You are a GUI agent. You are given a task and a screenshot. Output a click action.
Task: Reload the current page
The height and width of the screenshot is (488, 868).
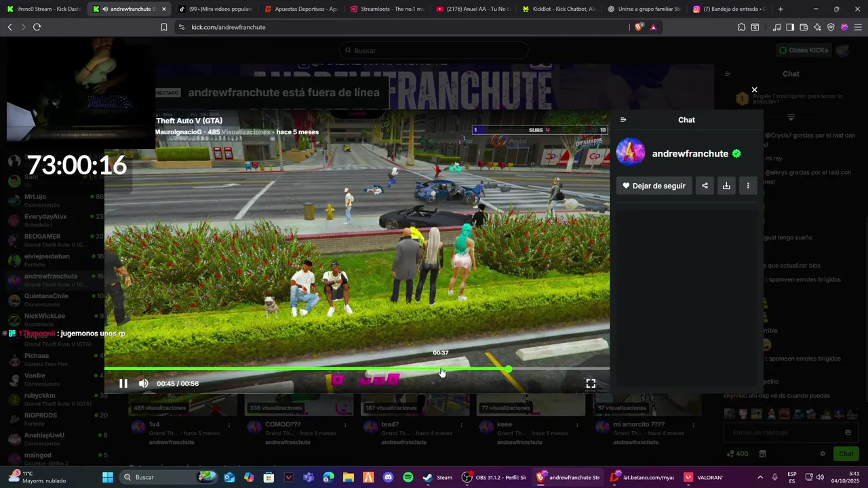(37, 27)
